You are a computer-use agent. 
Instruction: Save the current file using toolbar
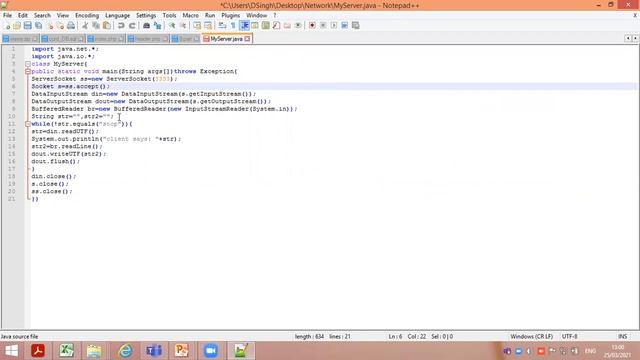(28, 25)
